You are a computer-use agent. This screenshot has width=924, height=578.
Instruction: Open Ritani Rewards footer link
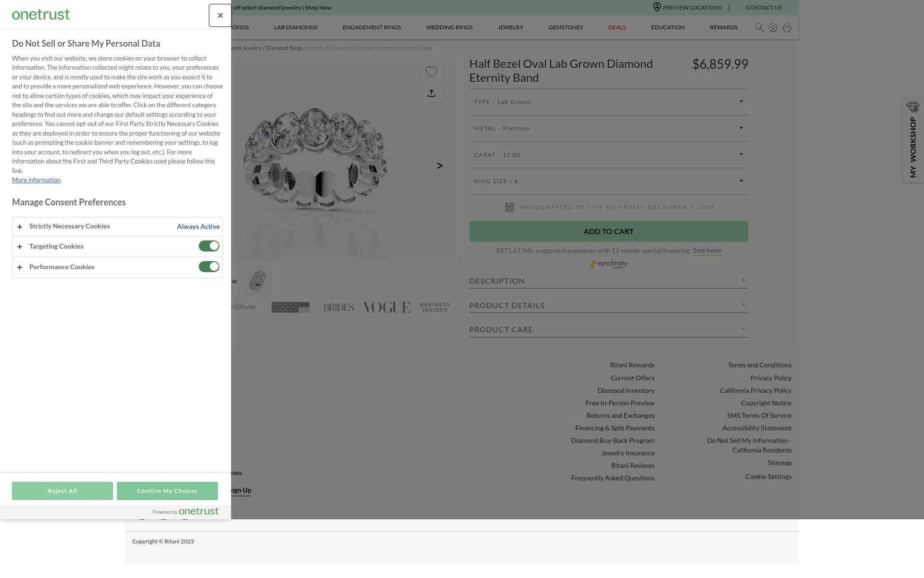pos(632,365)
